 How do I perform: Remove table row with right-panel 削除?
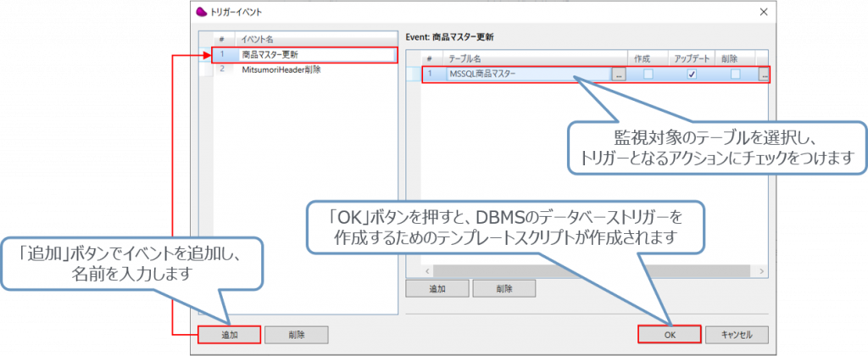click(x=504, y=288)
